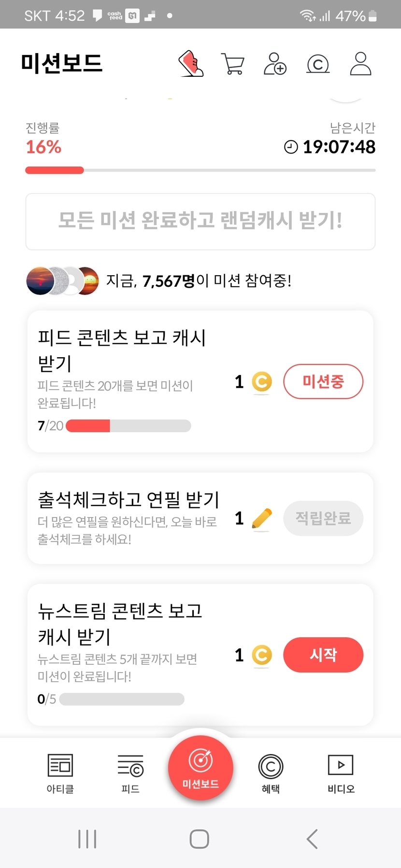This screenshot has height=868, width=401.
Task: Tap the 미션중 button
Action: click(x=323, y=382)
